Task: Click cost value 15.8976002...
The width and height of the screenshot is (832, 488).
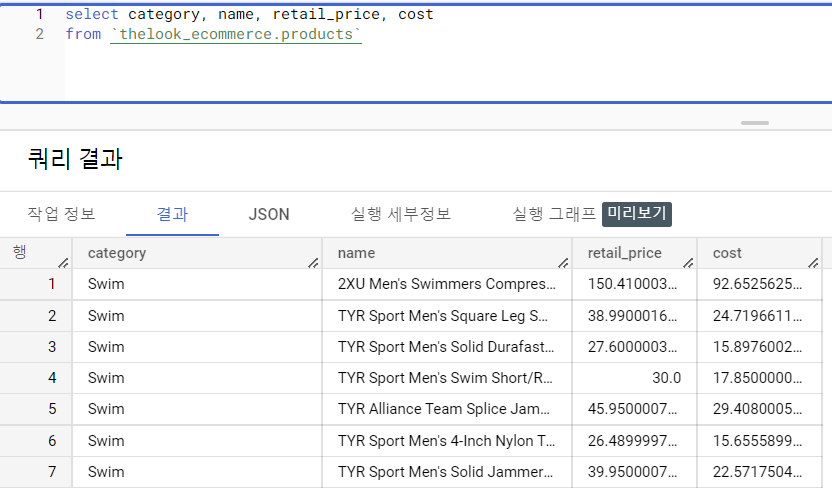Action: pyautogui.click(x=757, y=347)
